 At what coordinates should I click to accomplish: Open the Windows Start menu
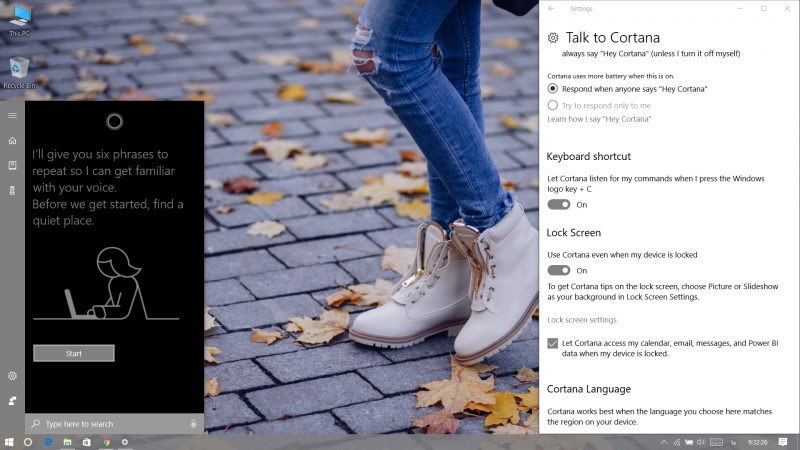point(9,442)
